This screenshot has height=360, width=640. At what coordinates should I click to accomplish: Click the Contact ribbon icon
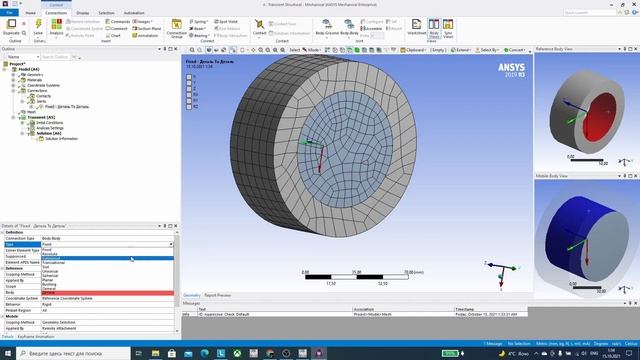click(x=259, y=24)
